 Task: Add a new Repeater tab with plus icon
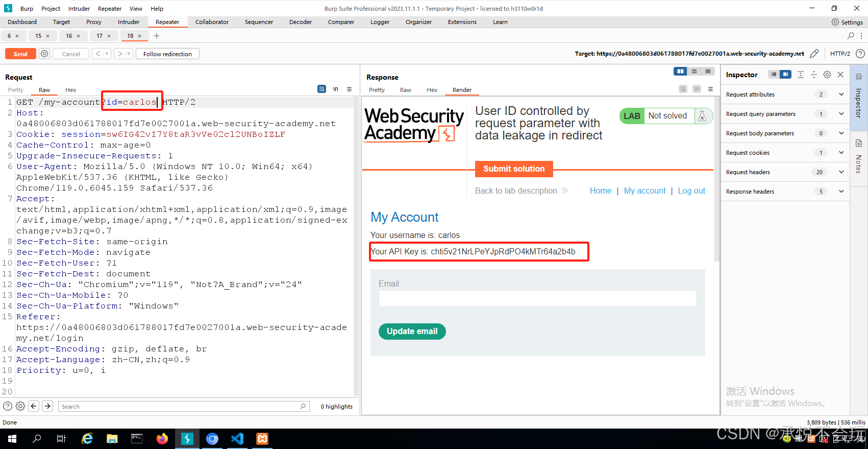(157, 36)
